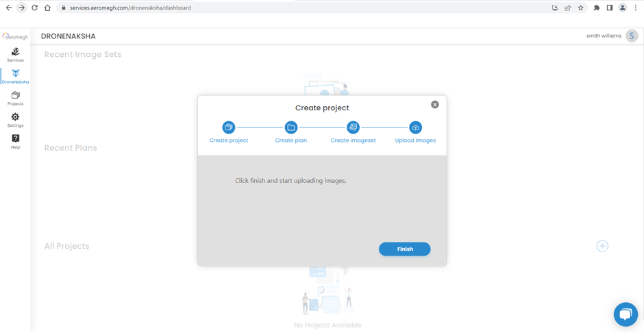
Task: Open Projects from the sidebar
Action: click(x=15, y=99)
